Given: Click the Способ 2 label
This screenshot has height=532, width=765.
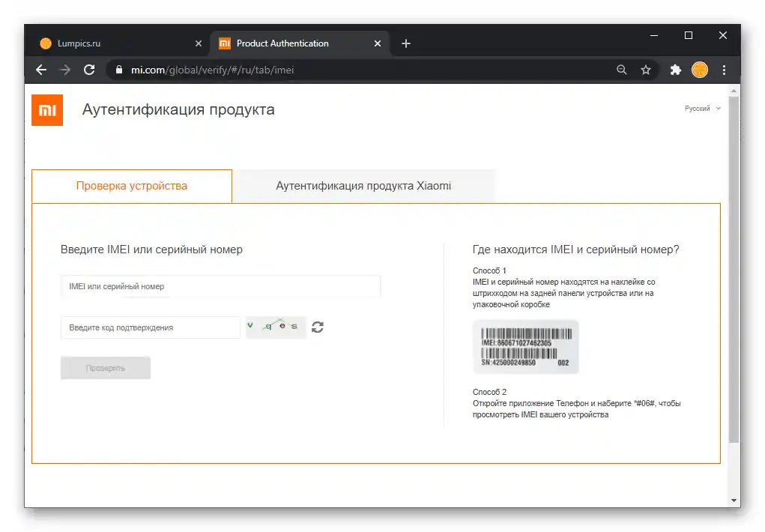Looking at the screenshot, I should pyautogui.click(x=489, y=392).
